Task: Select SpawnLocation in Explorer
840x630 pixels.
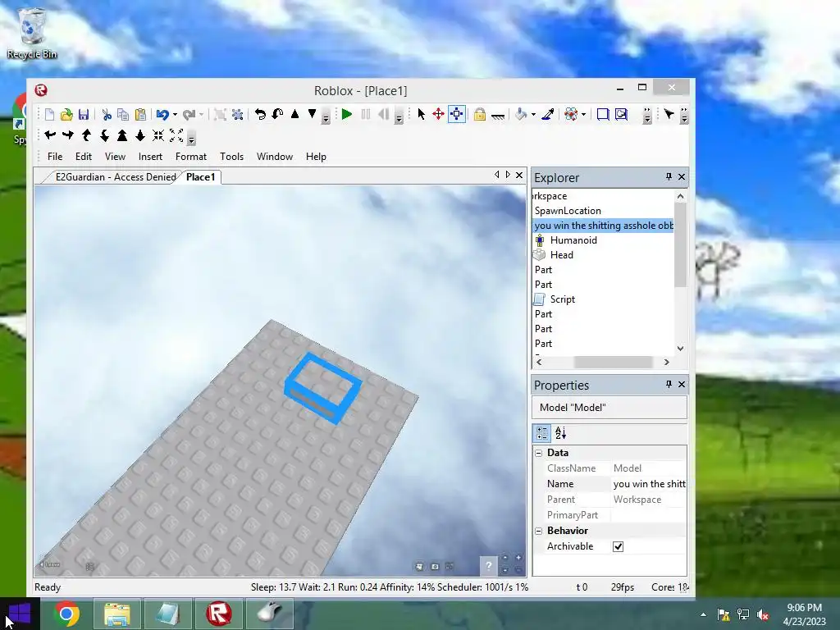Action: (x=568, y=211)
